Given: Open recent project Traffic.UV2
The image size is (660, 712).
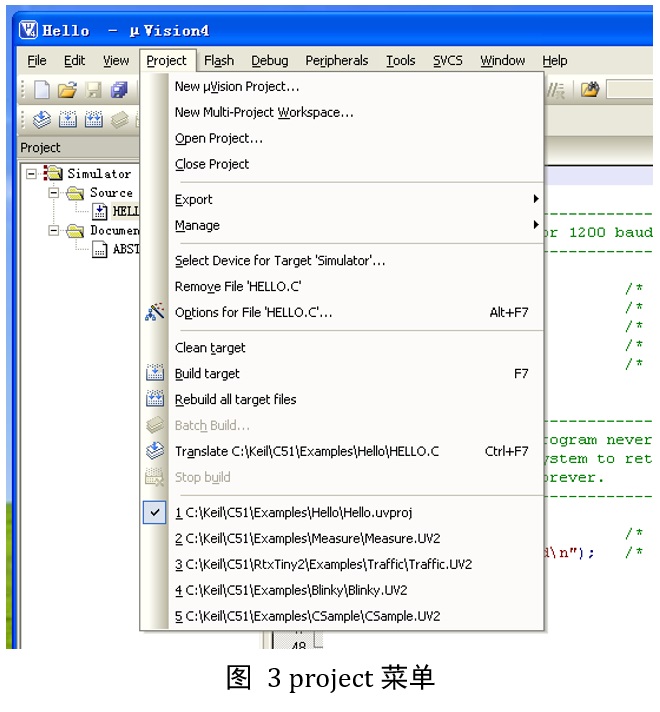Looking at the screenshot, I should point(342,564).
